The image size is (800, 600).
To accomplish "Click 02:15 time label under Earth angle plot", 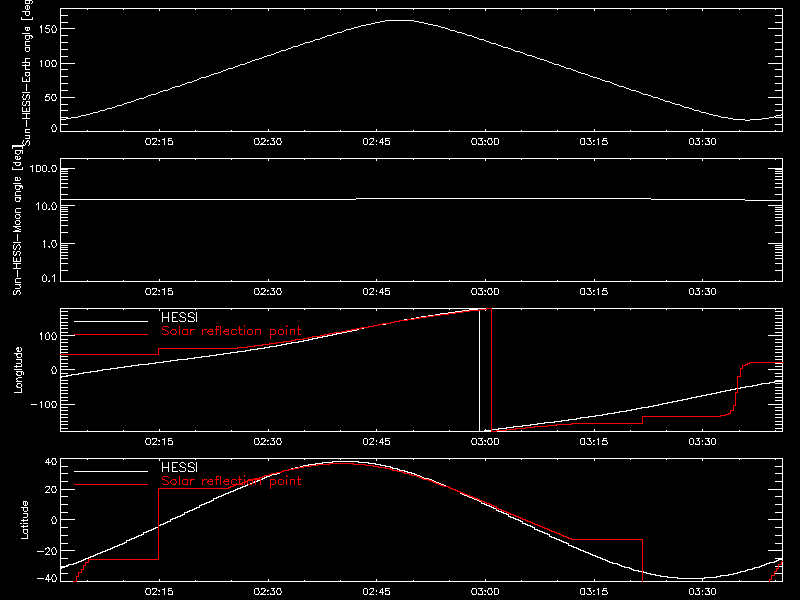I will [159, 142].
